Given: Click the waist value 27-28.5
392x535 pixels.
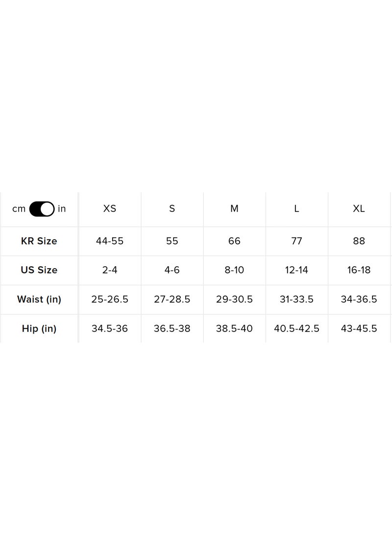Looking at the screenshot, I should click(x=172, y=299).
